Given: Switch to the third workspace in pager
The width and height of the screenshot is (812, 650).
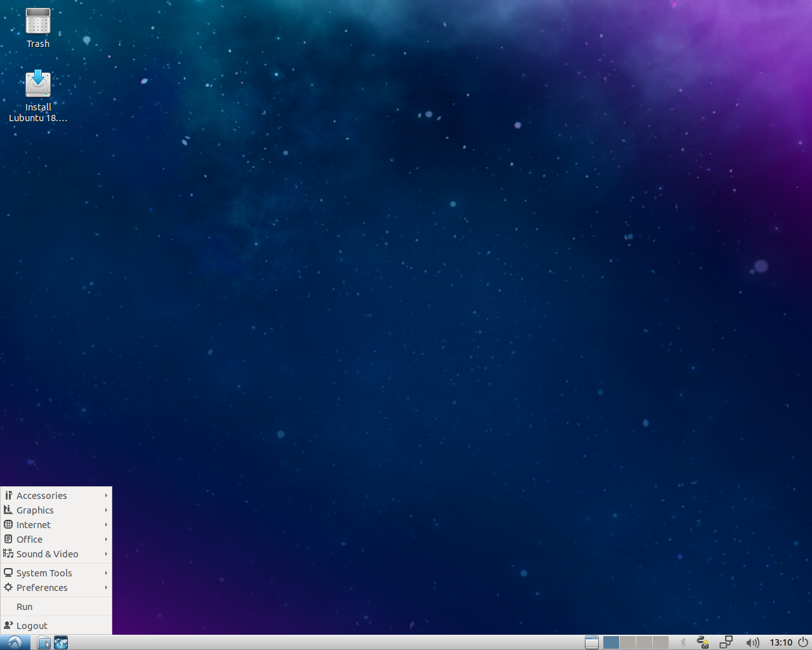Looking at the screenshot, I should click(x=644, y=642).
